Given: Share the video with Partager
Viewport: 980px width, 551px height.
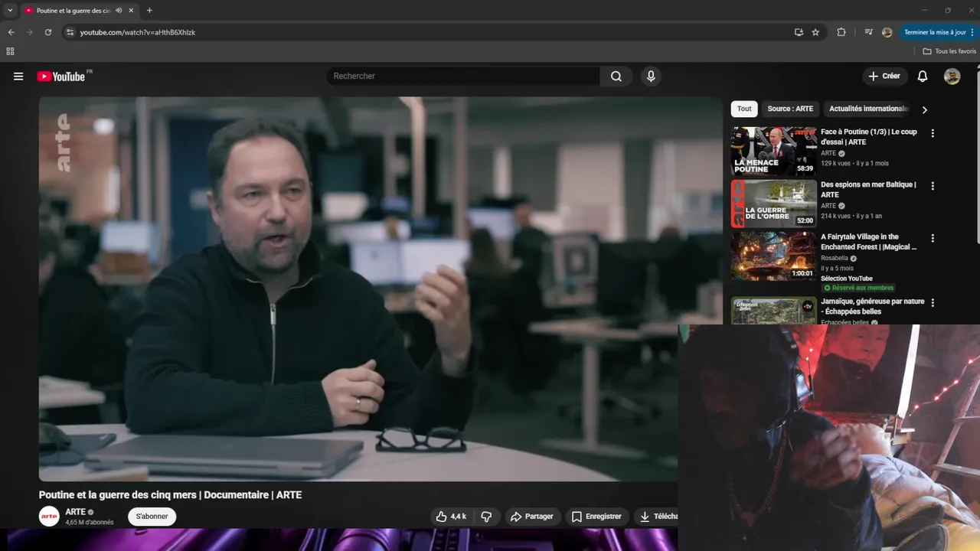Looking at the screenshot, I should [x=531, y=517].
